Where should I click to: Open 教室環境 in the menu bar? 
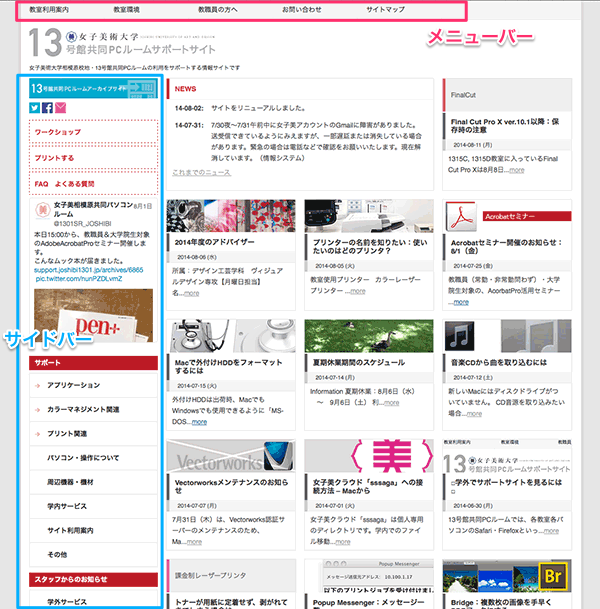(127, 10)
